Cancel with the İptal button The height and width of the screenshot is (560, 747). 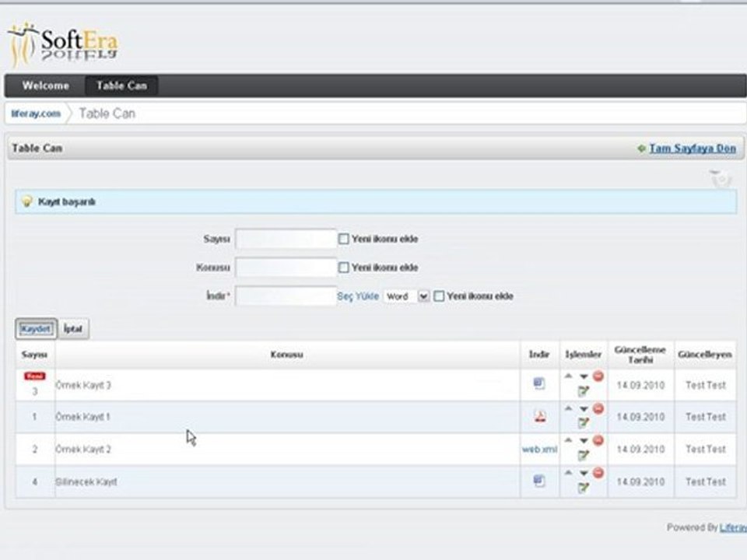click(73, 328)
